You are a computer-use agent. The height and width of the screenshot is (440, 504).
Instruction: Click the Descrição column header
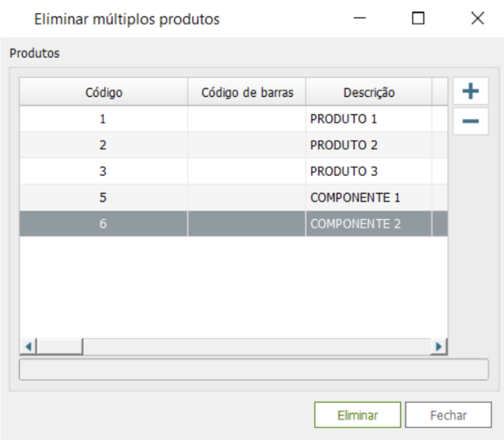coord(368,92)
